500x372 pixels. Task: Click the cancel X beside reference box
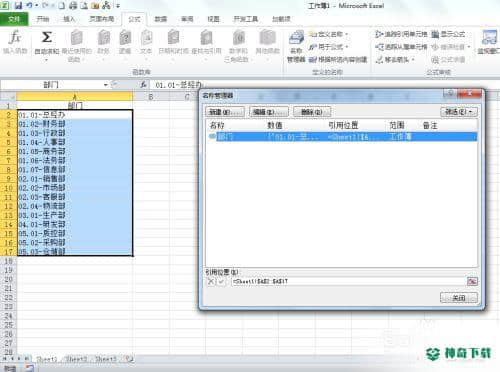click(x=211, y=281)
